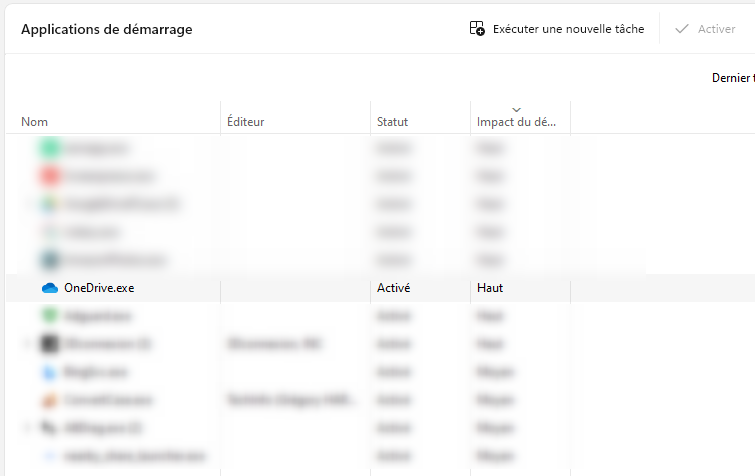Screen dimensions: 755x476
Task: Click the run new task icon
Action: pyautogui.click(x=477, y=29)
